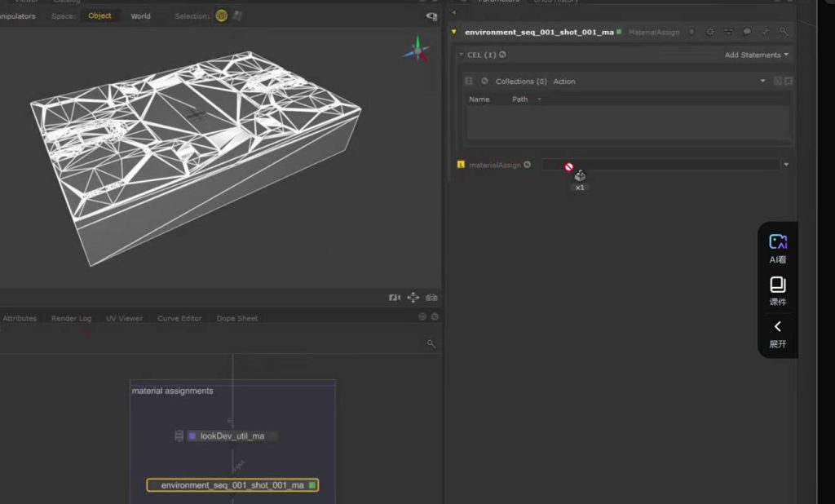Switch manipulator space to World
This screenshot has width=835, height=504.
[140, 15]
